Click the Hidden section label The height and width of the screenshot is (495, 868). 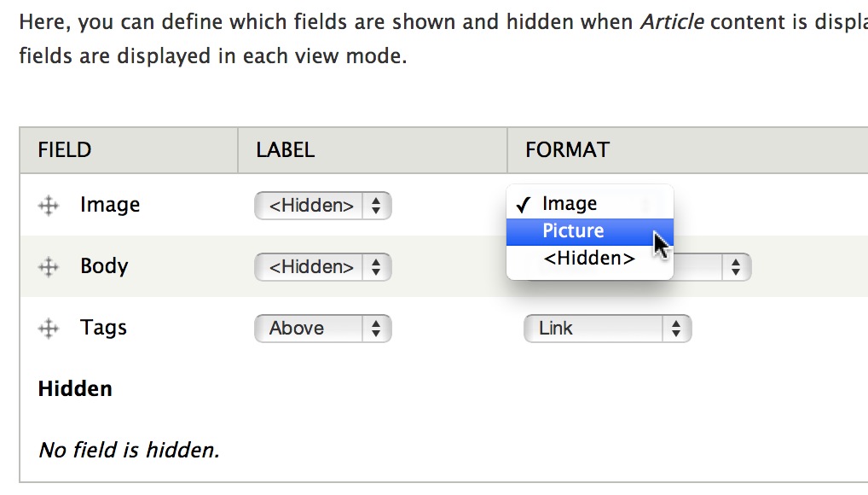(75, 388)
